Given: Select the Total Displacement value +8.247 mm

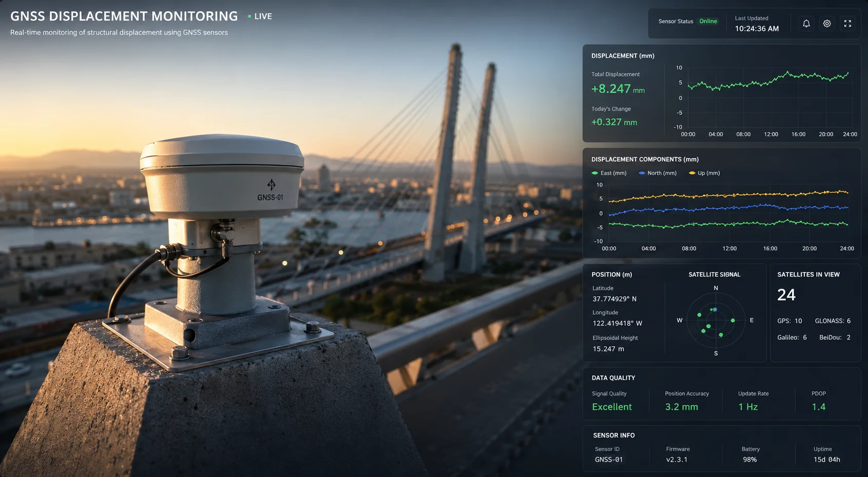Looking at the screenshot, I should point(618,89).
